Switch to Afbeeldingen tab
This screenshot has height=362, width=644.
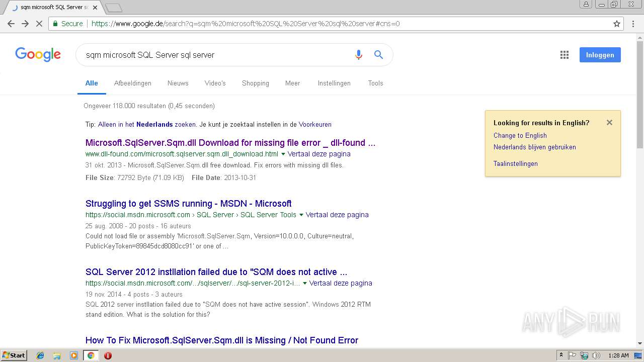[133, 83]
